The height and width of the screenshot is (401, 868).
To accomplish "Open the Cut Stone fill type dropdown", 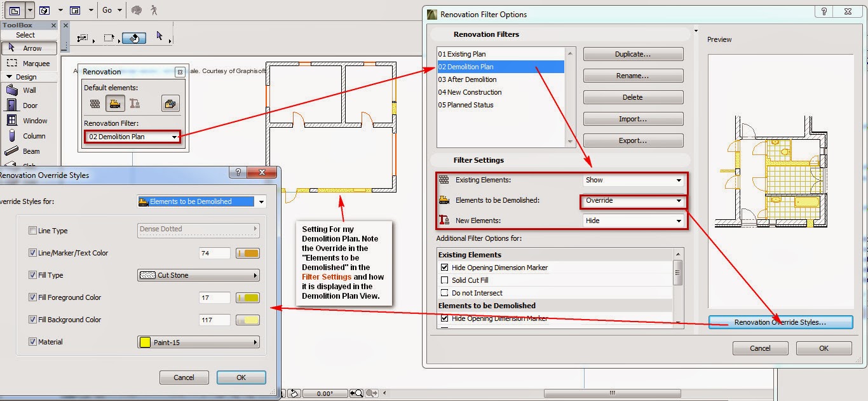I will tap(198, 275).
